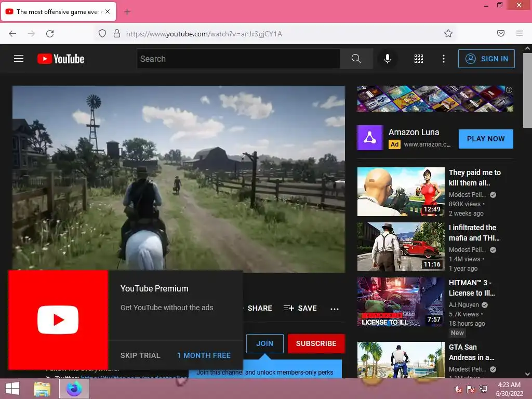Click the purple Amazon Luna logo
Viewport: 532px width, 399px height.
click(370, 138)
